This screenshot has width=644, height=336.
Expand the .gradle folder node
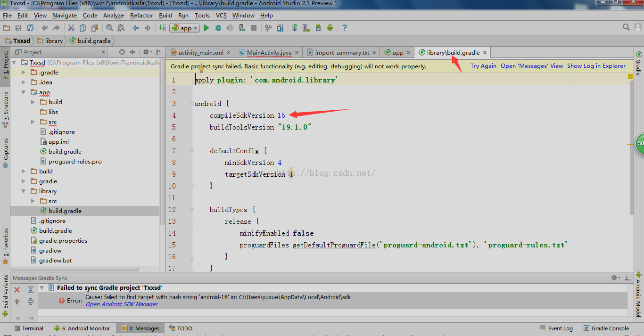(24, 73)
